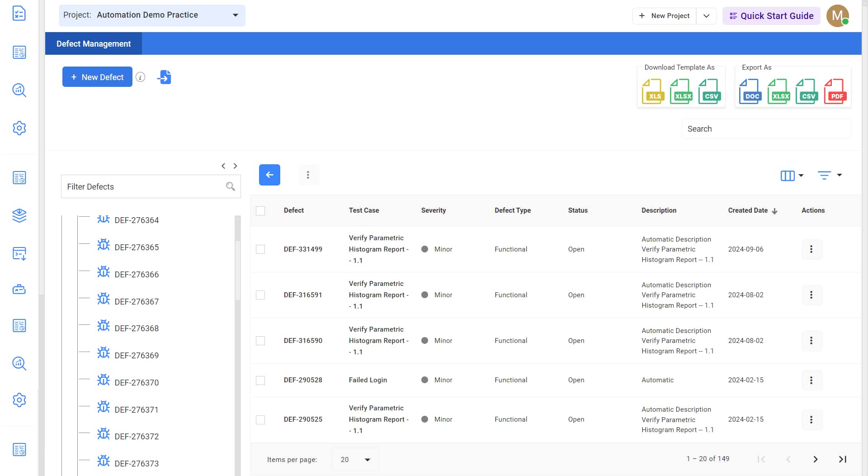The width and height of the screenshot is (868, 476).
Task: Click the info icon beside New Defect
Action: click(141, 77)
